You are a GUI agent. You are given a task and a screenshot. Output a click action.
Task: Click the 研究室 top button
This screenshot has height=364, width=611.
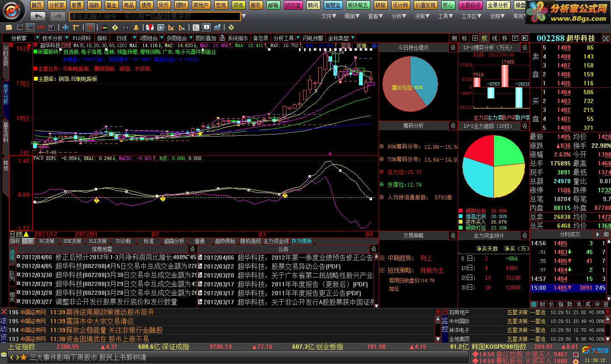point(293,5)
